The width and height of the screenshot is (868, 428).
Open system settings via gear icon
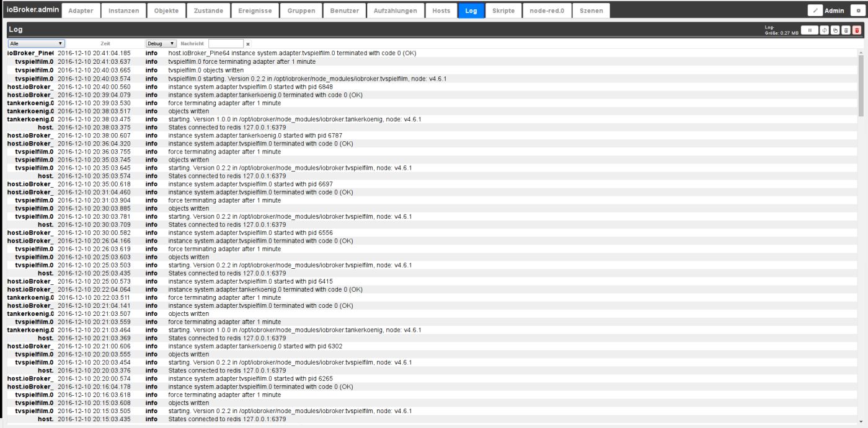pos(859,11)
